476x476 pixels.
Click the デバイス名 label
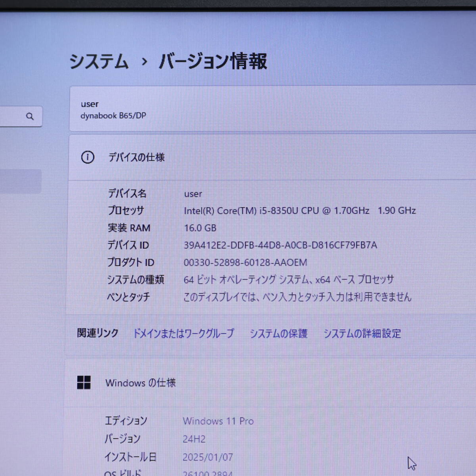point(127,194)
